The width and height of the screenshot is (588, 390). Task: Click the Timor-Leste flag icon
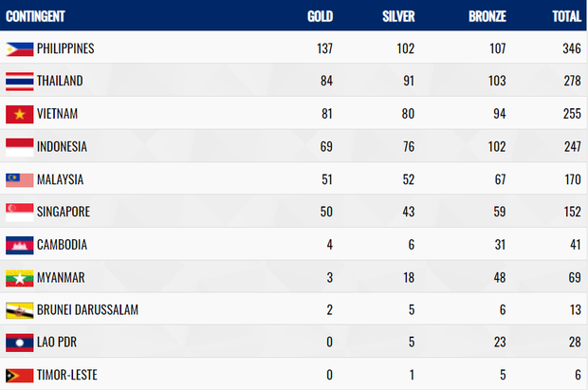coord(20,376)
